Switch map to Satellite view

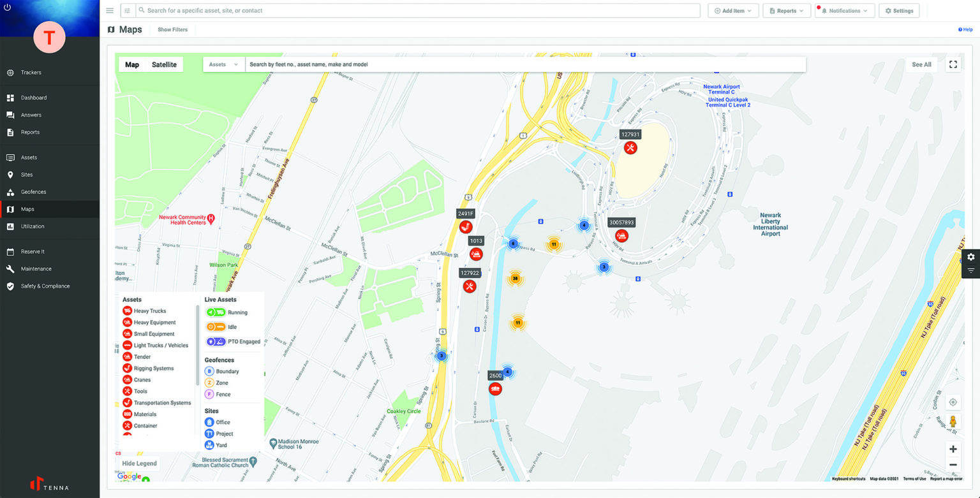(164, 64)
